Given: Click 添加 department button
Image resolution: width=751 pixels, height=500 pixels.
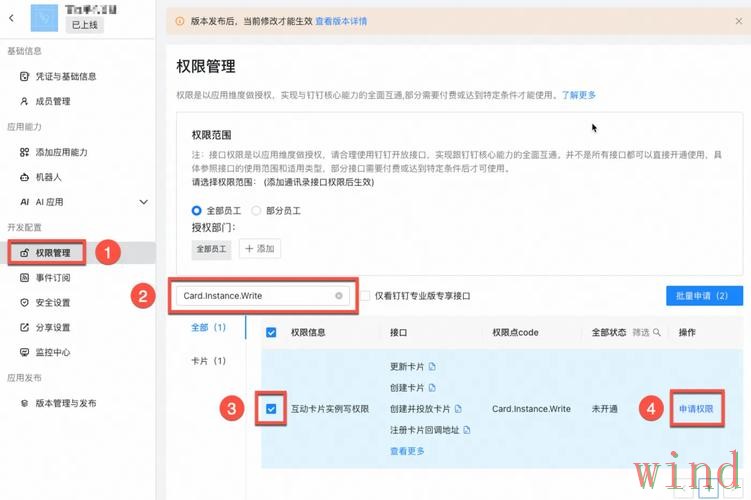Looking at the screenshot, I should pos(260,249).
